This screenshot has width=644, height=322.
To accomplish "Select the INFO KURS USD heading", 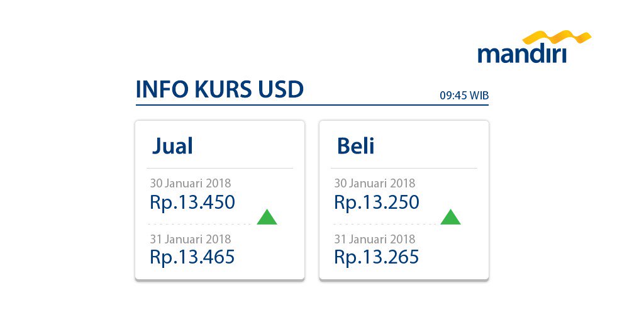I will coord(219,89).
